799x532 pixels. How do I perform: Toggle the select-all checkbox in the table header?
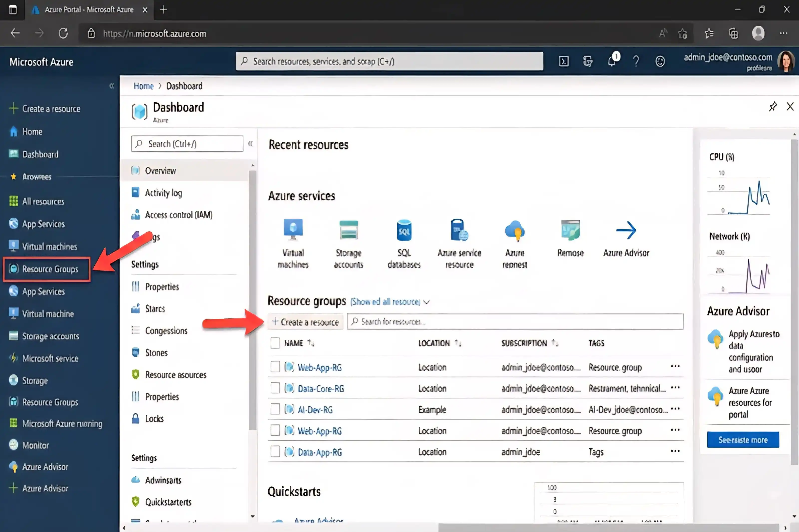point(275,343)
